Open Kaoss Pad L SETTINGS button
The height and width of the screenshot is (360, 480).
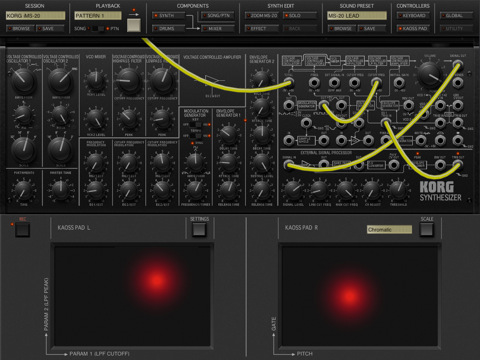tap(199, 230)
